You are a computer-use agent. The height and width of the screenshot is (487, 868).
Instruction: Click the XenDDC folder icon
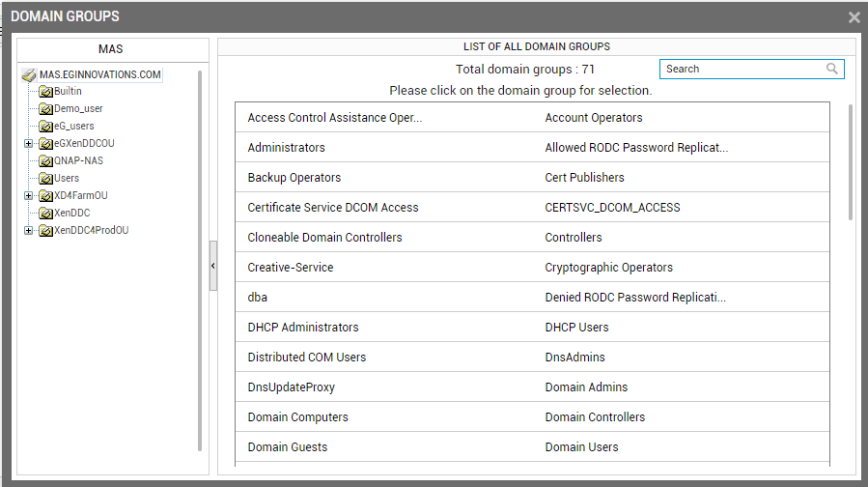46,214
